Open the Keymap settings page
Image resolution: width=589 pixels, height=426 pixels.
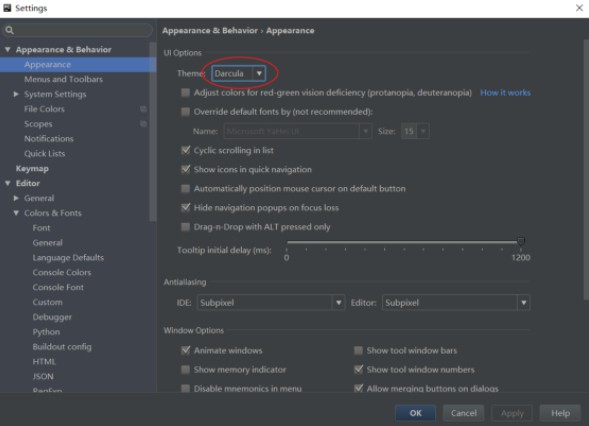(32, 169)
